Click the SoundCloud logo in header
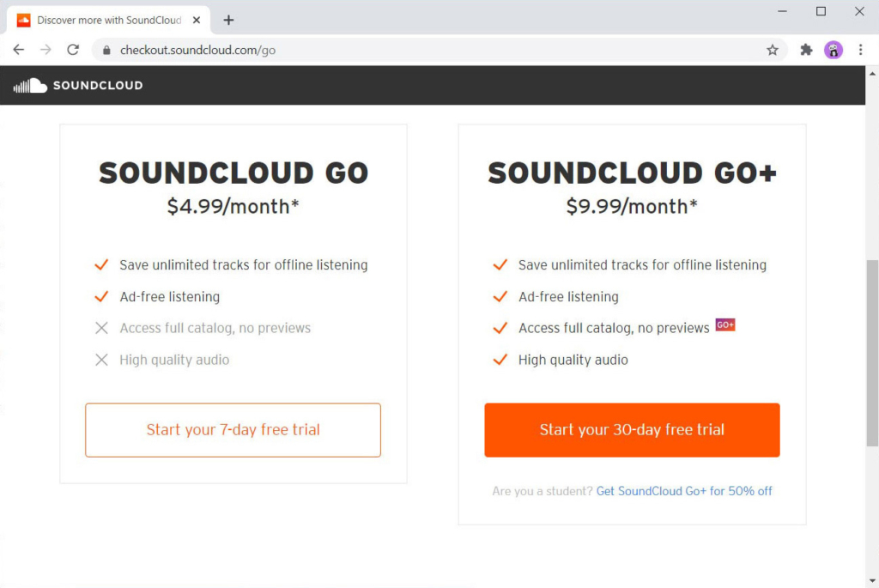 (78, 85)
